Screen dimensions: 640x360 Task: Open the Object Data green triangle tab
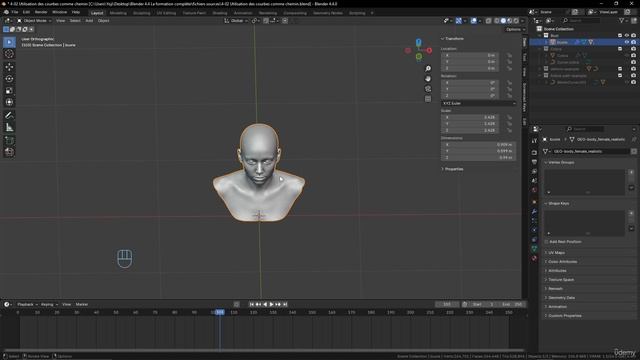534,249
